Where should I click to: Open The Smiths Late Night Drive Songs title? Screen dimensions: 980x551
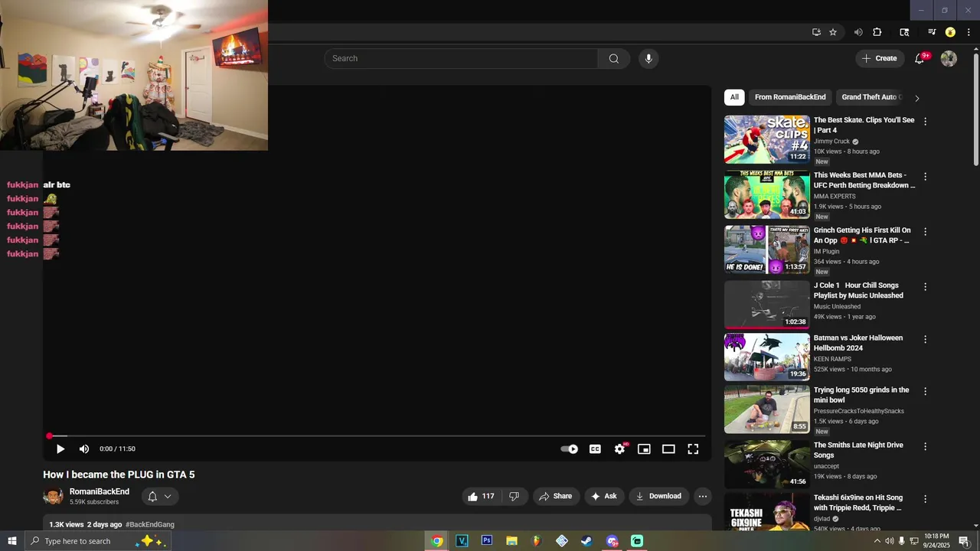coord(858,450)
